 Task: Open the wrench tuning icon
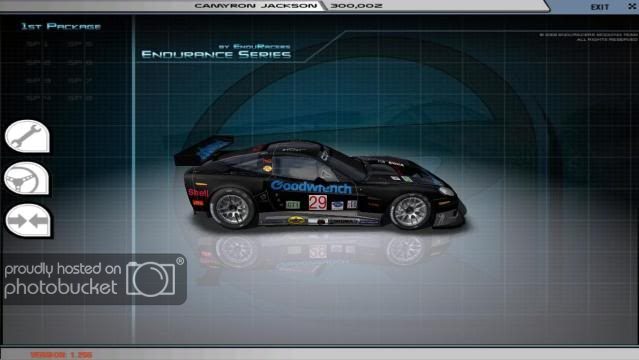[27, 137]
